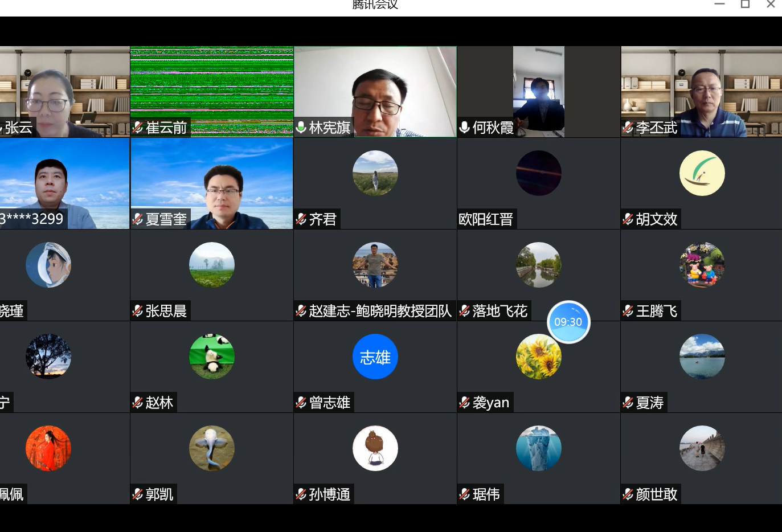Click muted mic icon beside 颜世敢
Image resolution: width=782 pixels, height=532 pixels.
628,494
